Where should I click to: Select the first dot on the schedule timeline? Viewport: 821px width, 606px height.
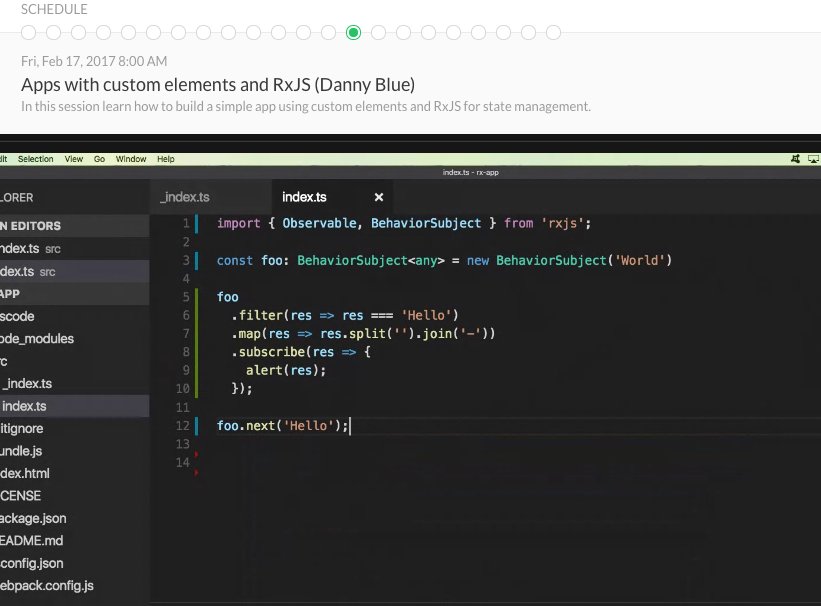point(27,32)
